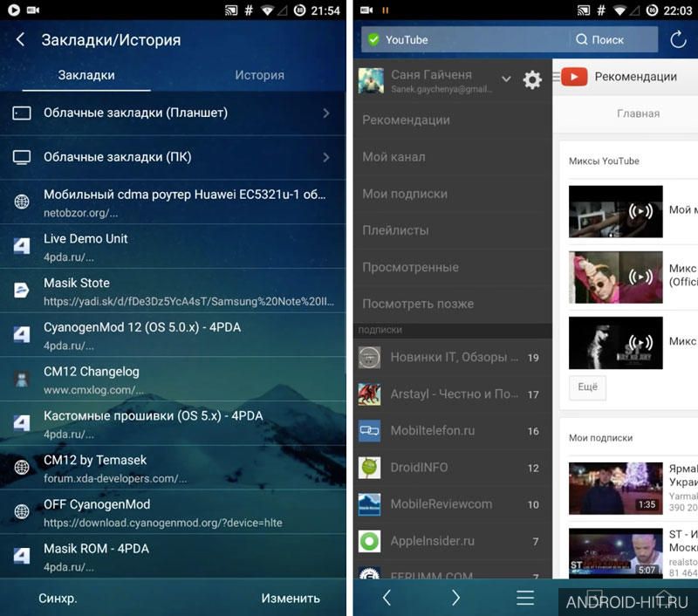The width and height of the screenshot is (698, 616).
Task: Open the 1:35 video thumbnail
Action: (x=616, y=489)
